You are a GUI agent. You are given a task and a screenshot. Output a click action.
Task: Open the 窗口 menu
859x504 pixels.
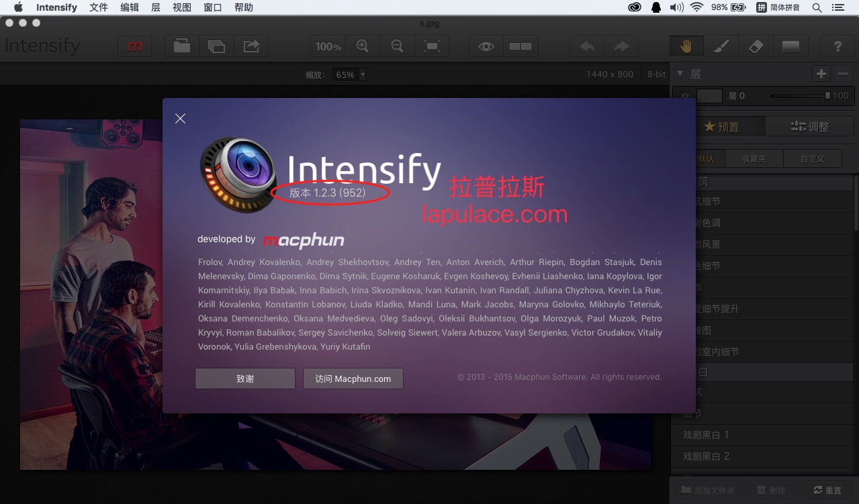213,7
